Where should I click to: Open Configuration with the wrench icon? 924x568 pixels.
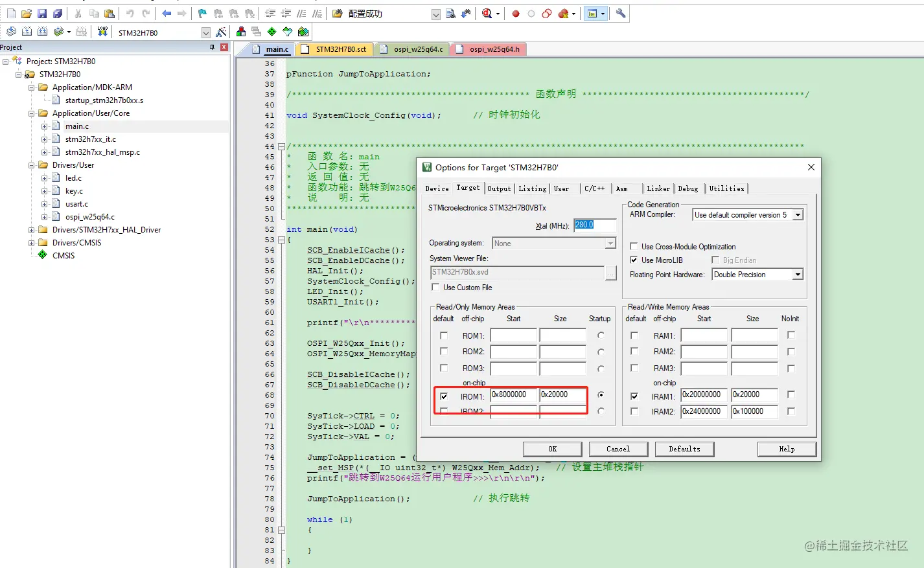(621, 14)
